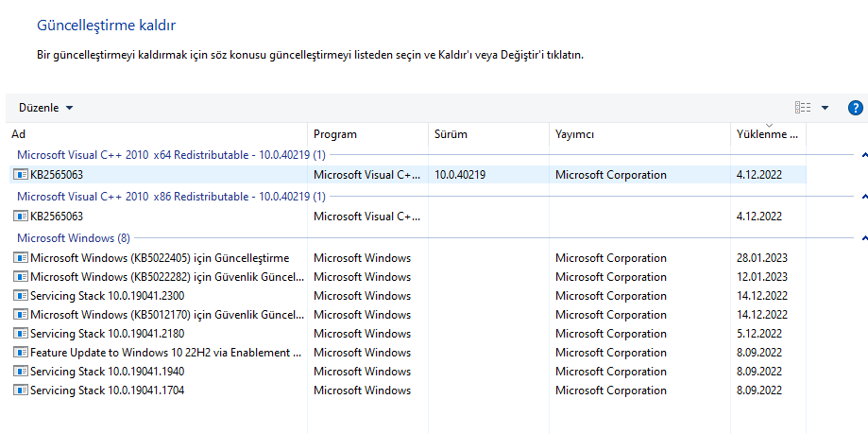The image size is (868, 434).
Task: Collapse the Visual C++ 2010 x86 group
Action: (864, 197)
